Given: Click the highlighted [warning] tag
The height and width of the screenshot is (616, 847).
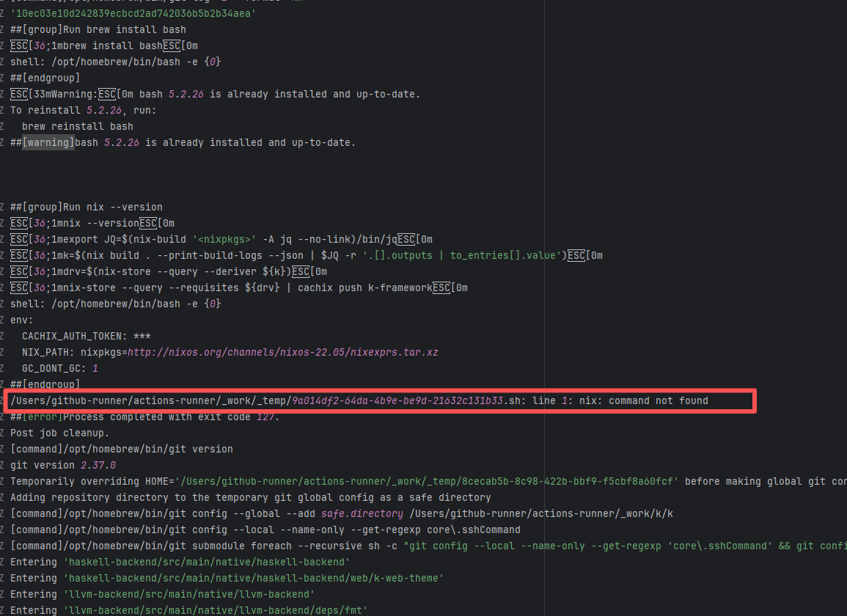Looking at the screenshot, I should [48, 142].
